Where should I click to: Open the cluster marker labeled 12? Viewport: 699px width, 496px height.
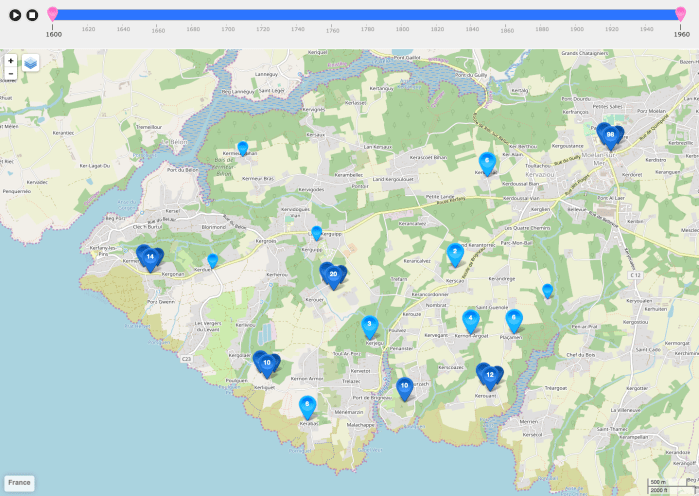coord(489,377)
